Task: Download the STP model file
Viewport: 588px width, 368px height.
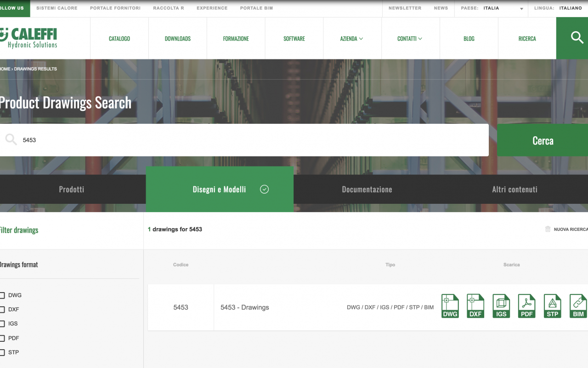Action: pyautogui.click(x=553, y=306)
